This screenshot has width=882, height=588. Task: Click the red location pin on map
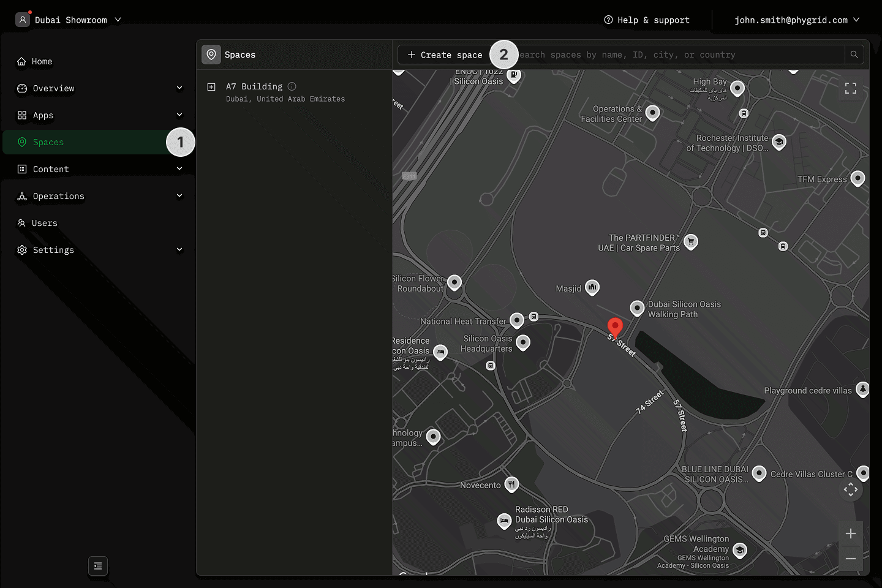click(615, 326)
